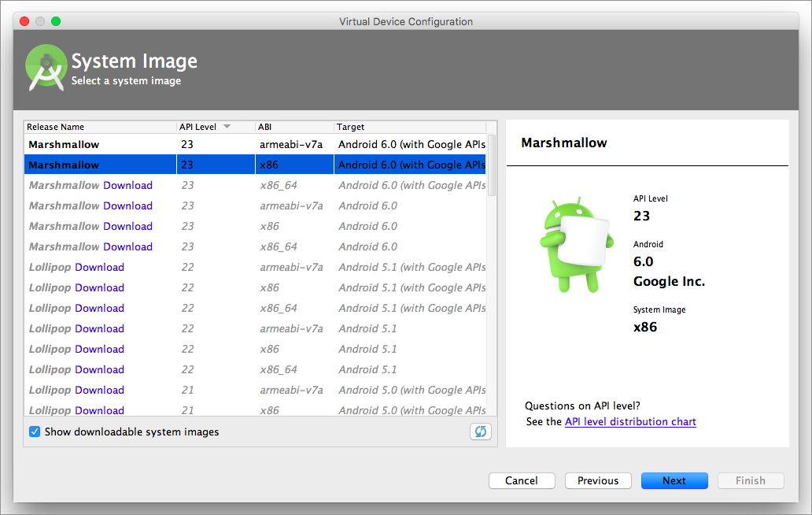Viewport: 812px width, 515px height.
Task: Click the Android Studio logo icon
Action: coord(45,68)
